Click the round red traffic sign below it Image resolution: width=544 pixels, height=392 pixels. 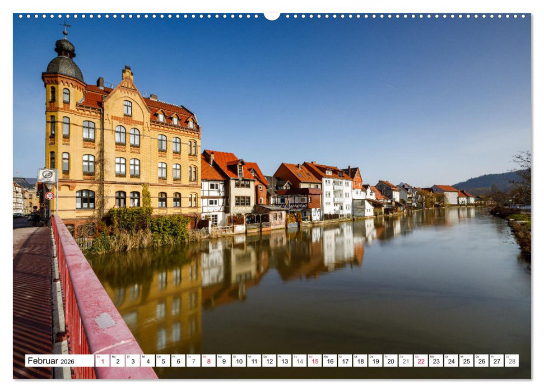[x=50, y=195]
